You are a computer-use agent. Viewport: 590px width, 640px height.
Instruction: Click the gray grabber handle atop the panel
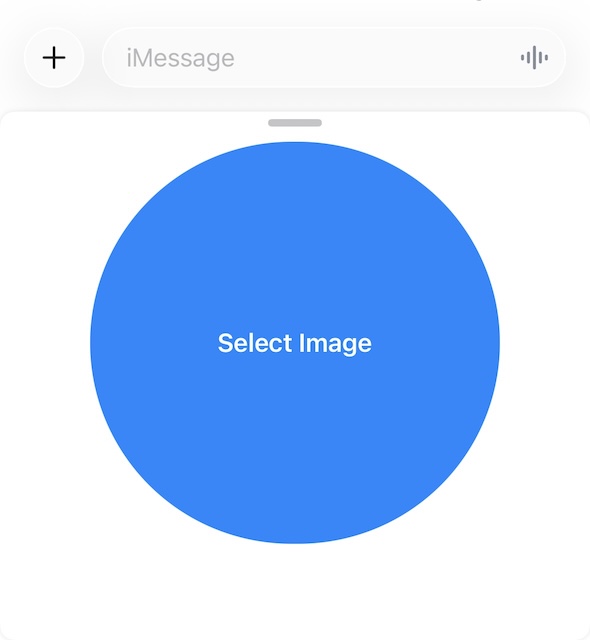click(295, 123)
